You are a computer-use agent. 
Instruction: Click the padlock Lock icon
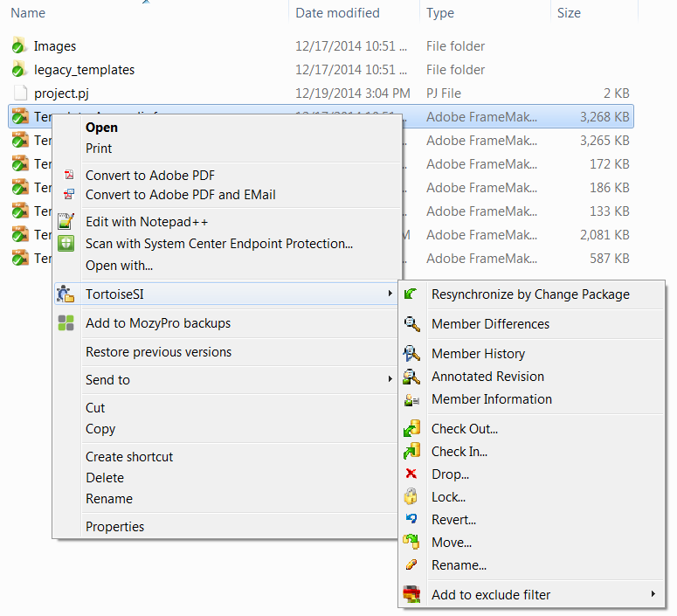pyautogui.click(x=411, y=497)
